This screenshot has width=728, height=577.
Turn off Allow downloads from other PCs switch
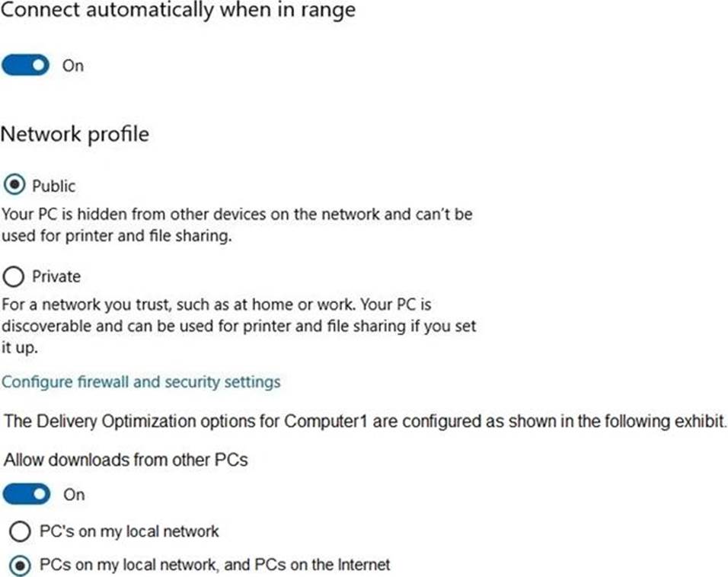26,495
